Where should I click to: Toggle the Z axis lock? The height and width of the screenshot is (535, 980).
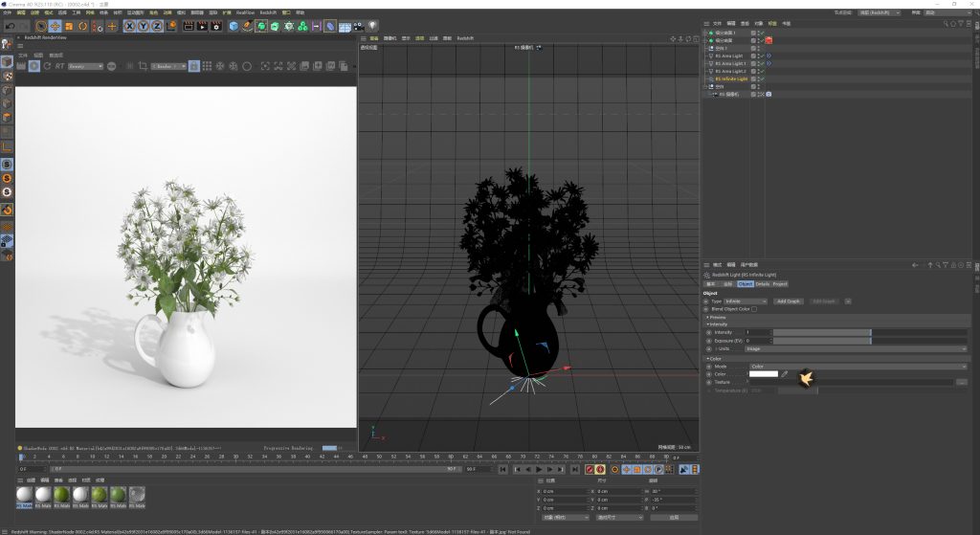coord(157,26)
